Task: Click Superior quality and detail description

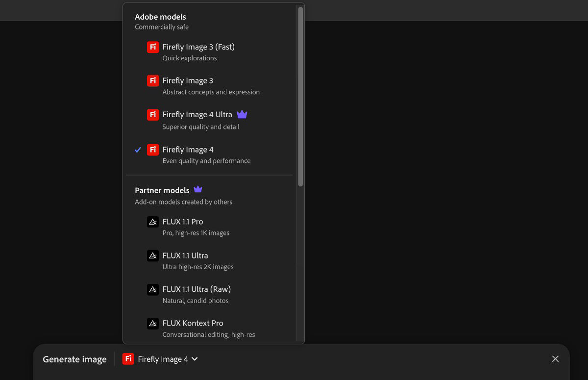Action: point(201,127)
